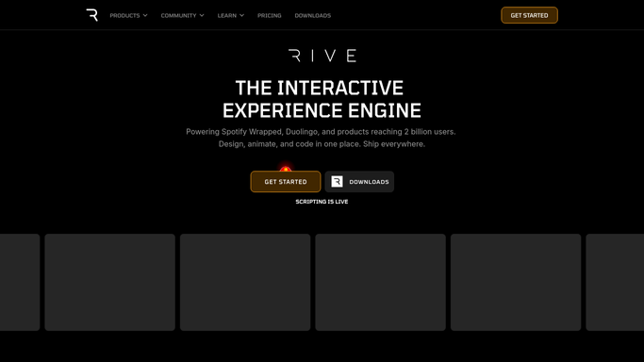Open the Learn menu
Screen dimensions: 644x362
tap(231, 16)
